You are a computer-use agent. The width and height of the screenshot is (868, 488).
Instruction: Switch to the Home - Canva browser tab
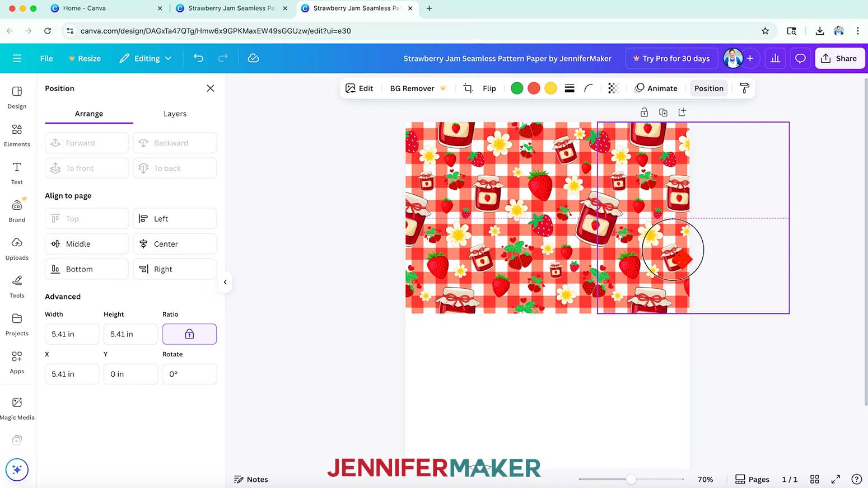[x=106, y=8]
